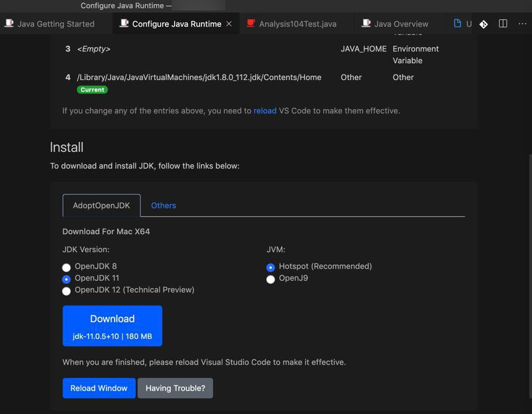Image resolution: width=532 pixels, height=414 pixels.
Task: Click the Reload Window button
Action: click(x=98, y=388)
